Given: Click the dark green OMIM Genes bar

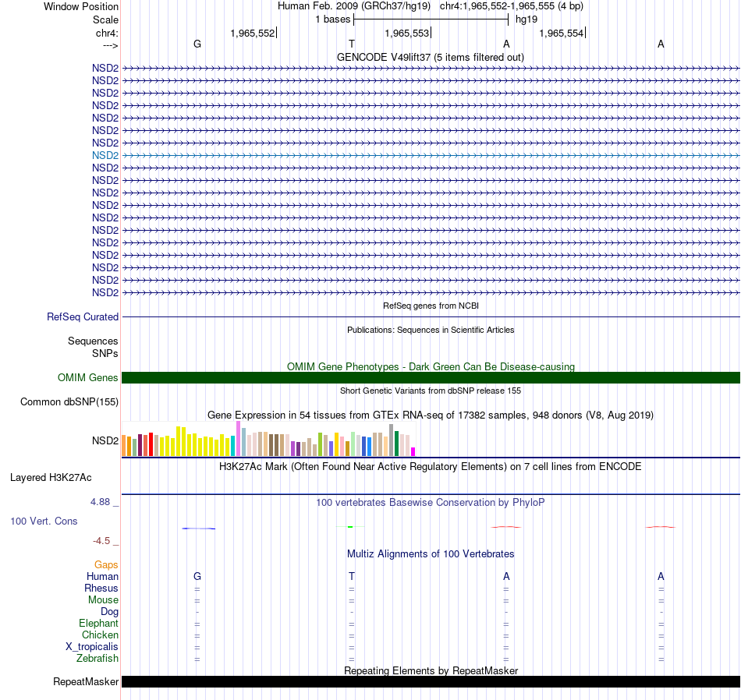Looking at the screenshot, I should pyautogui.click(x=431, y=377).
